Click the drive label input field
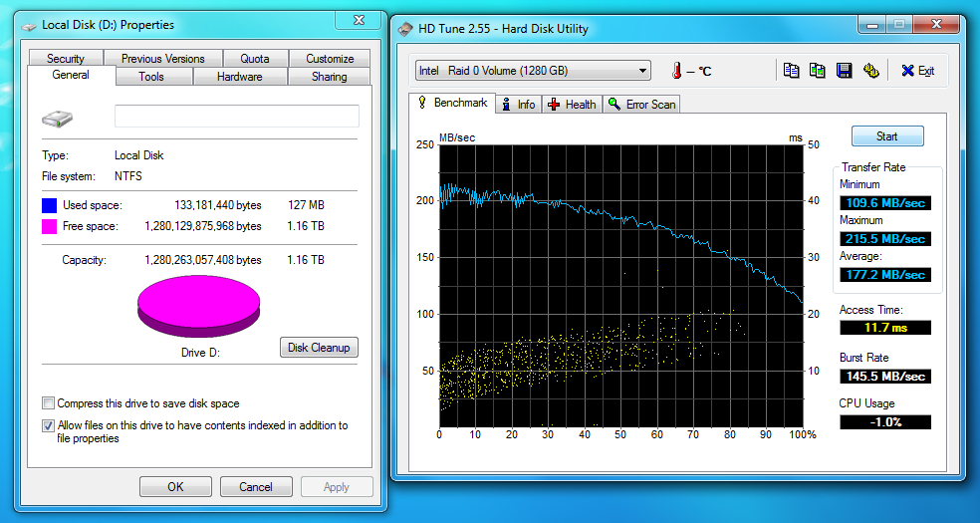This screenshot has height=523, width=980. pos(237,117)
